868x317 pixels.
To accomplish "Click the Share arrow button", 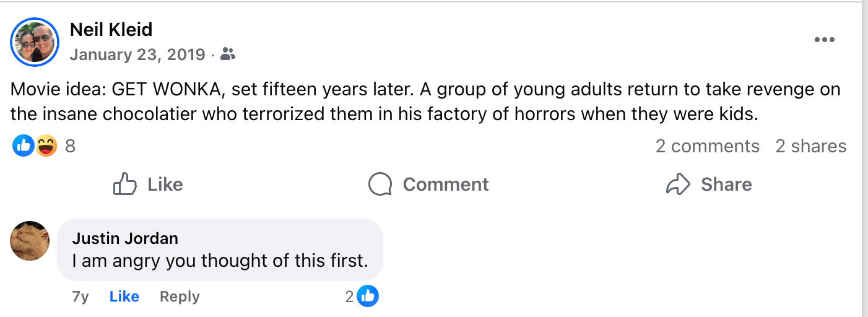I will (x=709, y=185).
